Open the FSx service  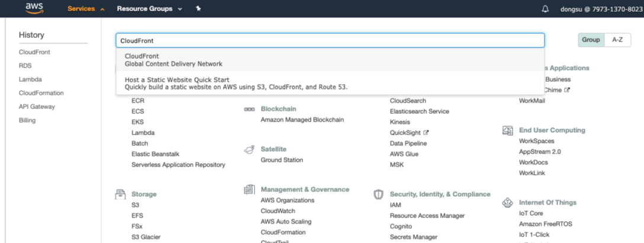137,226
